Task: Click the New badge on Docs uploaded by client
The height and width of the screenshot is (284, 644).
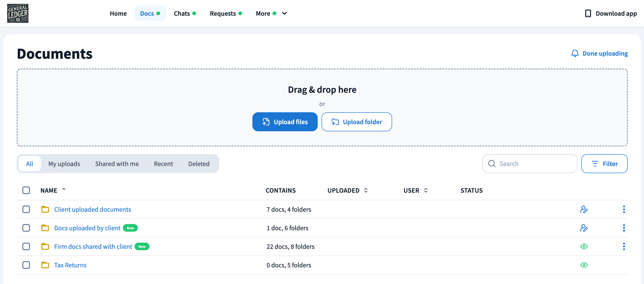Action: pos(130,228)
